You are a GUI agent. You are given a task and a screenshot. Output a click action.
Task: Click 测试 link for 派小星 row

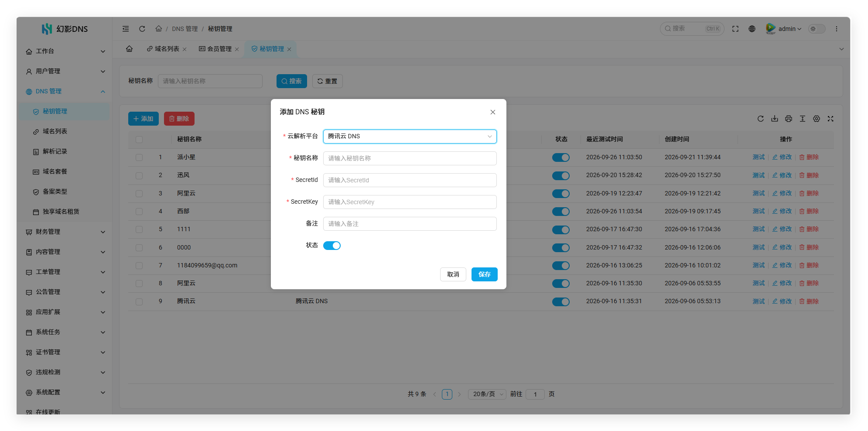coord(759,157)
